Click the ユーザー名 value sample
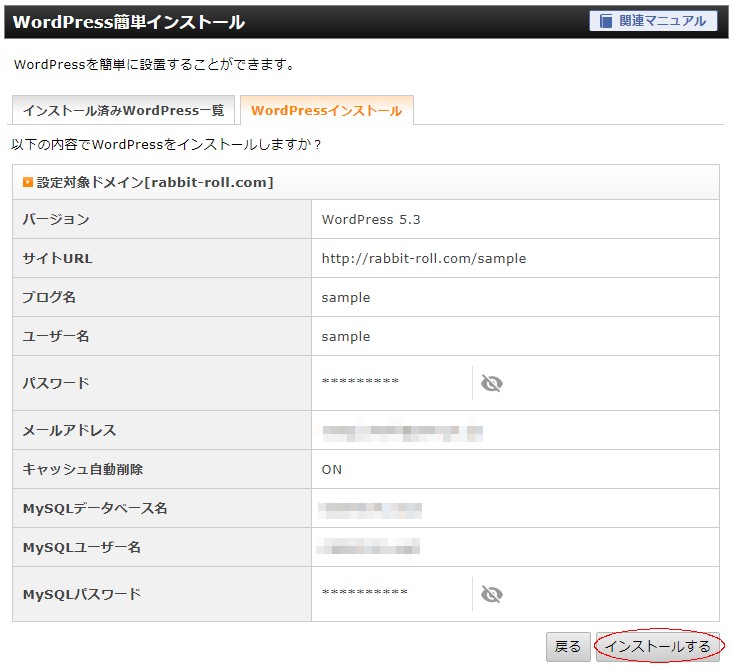The image size is (732, 671). (346, 337)
